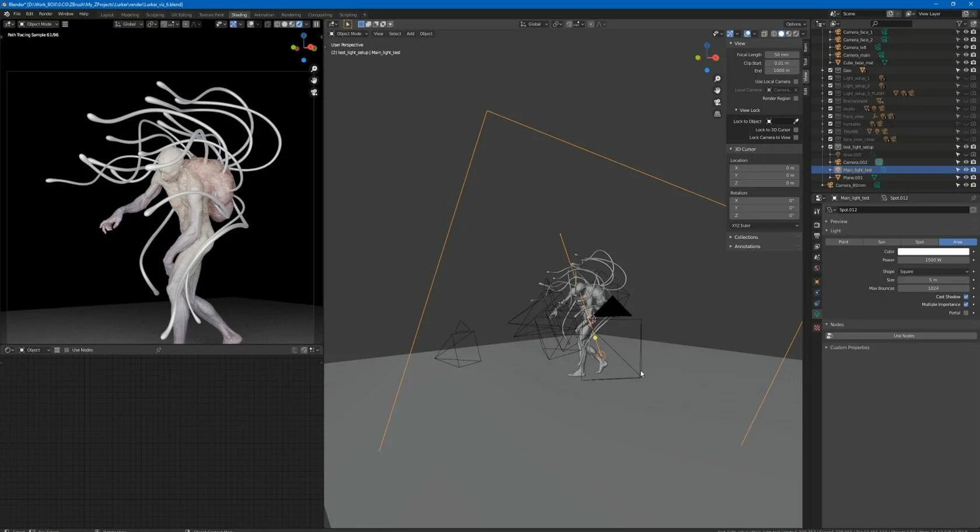Click the outliner filter funnel icon
Image resolution: width=980 pixels, height=532 pixels.
click(959, 24)
